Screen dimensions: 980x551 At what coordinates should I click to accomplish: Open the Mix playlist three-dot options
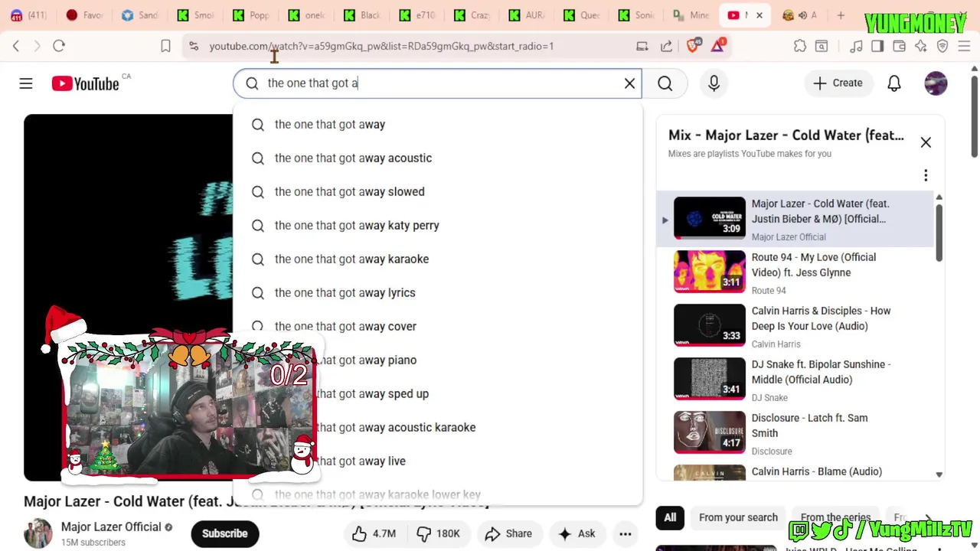[926, 175]
